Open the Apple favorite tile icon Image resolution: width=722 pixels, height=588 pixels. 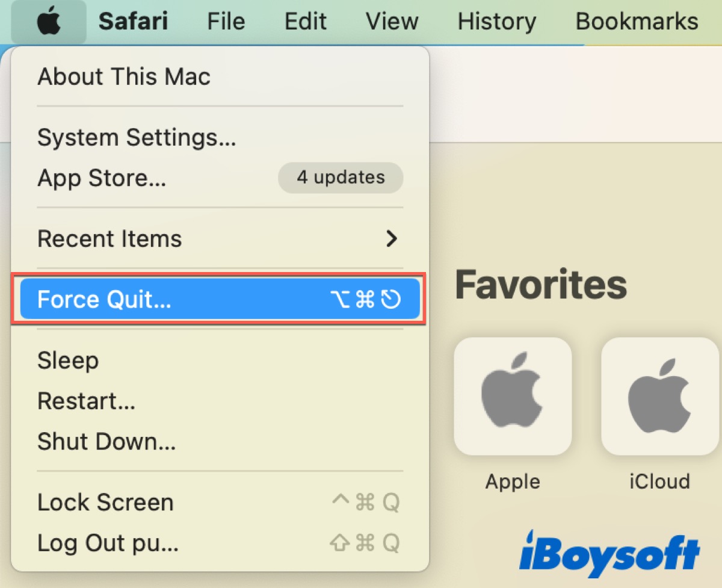[513, 396]
